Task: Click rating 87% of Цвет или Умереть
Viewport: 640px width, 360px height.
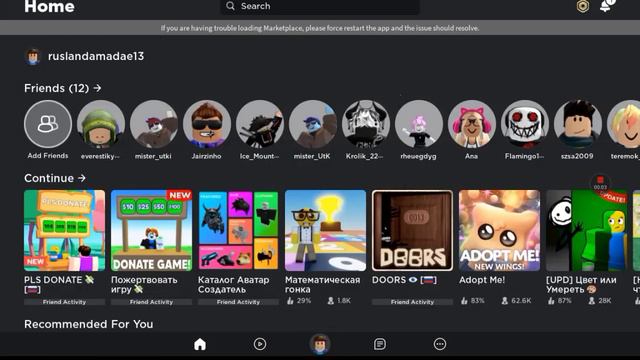Action: tap(560, 301)
